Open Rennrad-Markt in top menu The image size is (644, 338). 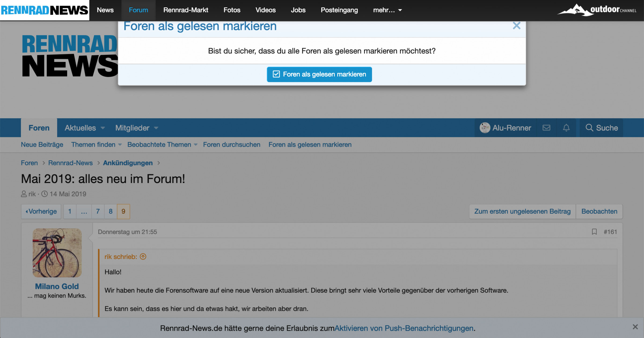[186, 10]
